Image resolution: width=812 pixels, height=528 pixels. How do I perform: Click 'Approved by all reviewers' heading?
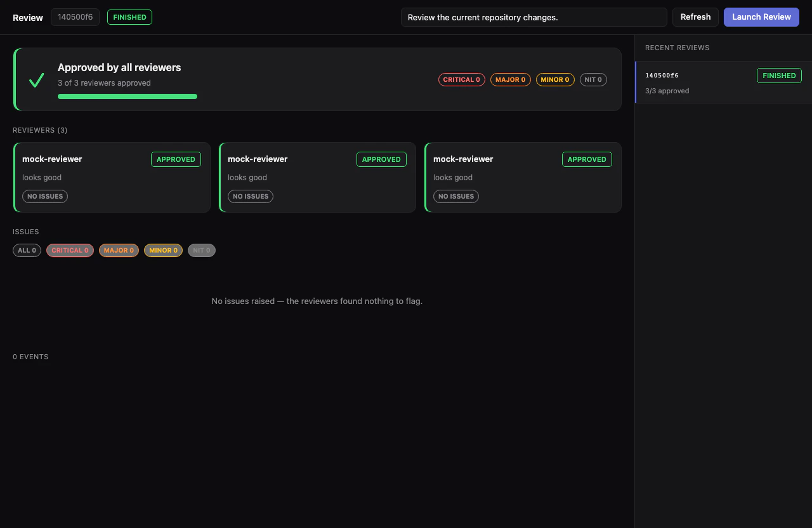point(119,67)
